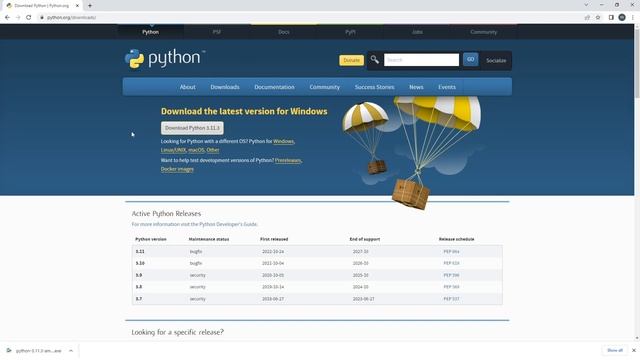Open the Downloads menu
Screen dimensions: 640x360
(x=225, y=87)
